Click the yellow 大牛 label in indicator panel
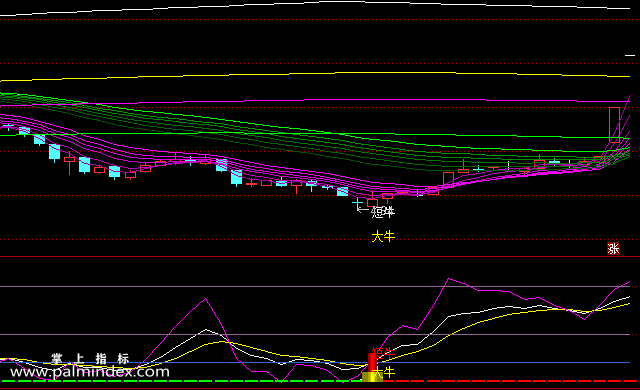640x390 pixels. click(384, 372)
